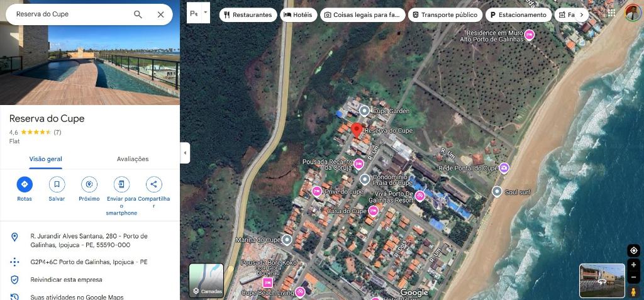Click the Rede Pontal do Cupe marker
Screen dimensions: 644x300
pyautogui.click(x=504, y=168)
